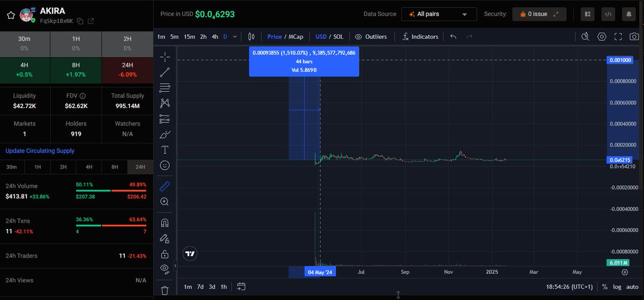Viewport: 644px width, 300px height.
Task: Redo the chart action
Action: (470, 36)
